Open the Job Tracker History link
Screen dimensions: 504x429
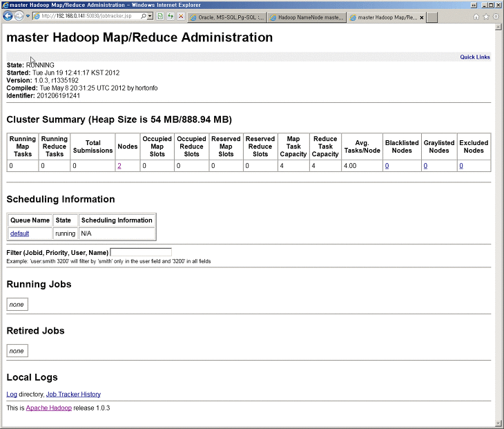[73, 394]
